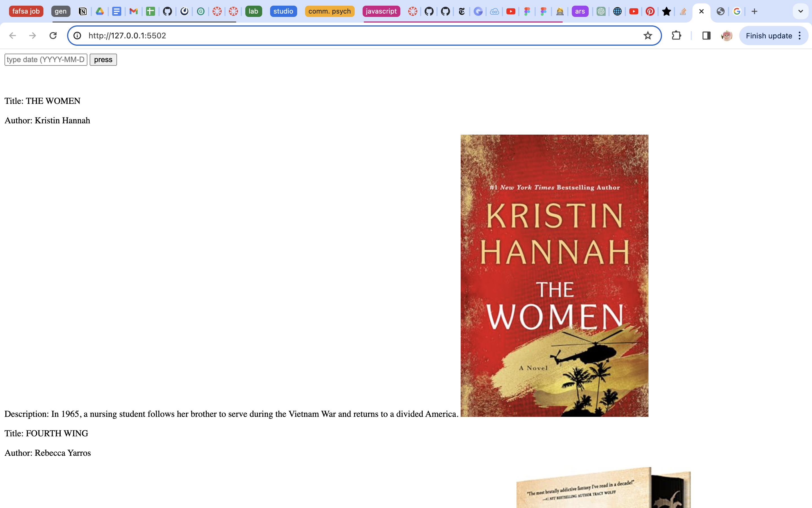View site information icon
This screenshot has height=508, width=812.
(77, 36)
